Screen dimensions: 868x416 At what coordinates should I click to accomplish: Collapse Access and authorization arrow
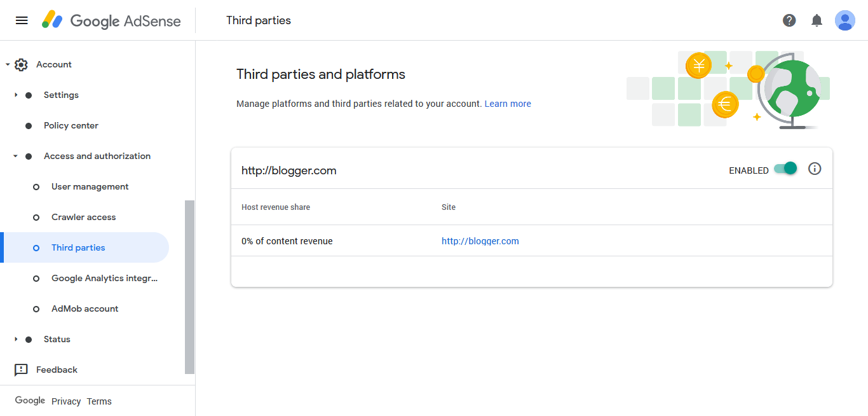pos(16,156)
